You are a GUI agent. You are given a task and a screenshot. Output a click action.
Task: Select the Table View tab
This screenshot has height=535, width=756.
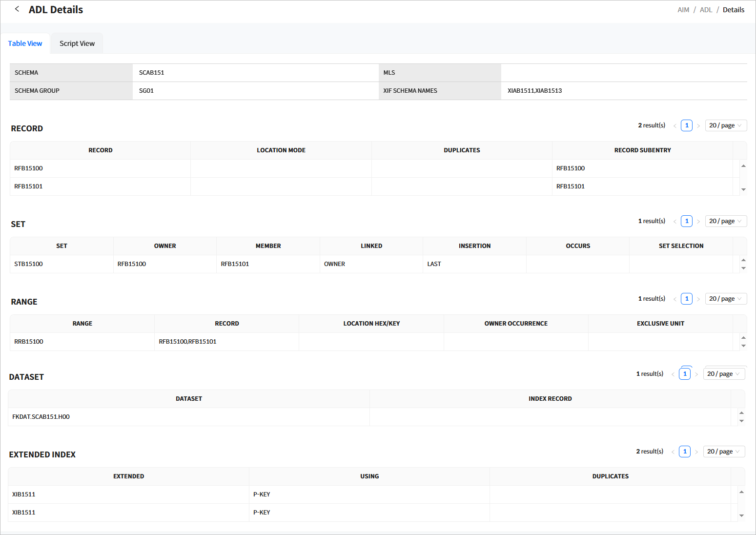[25, 43]
